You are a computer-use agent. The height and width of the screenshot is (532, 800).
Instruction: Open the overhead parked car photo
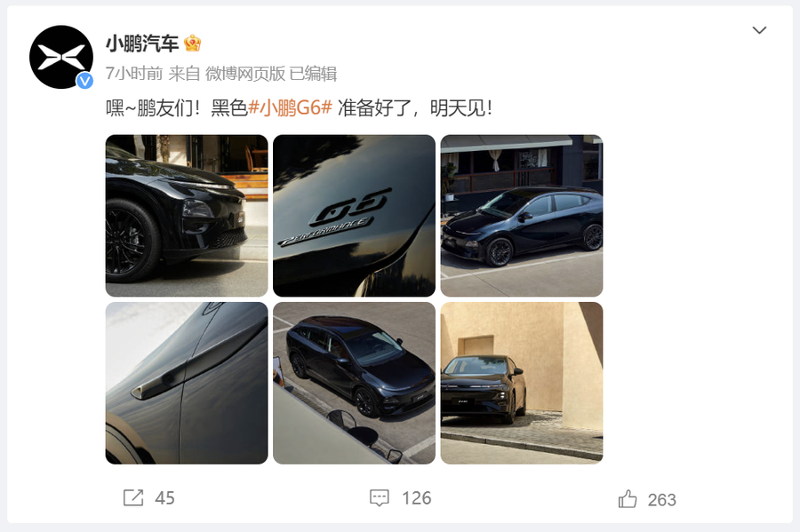[354, 383]
